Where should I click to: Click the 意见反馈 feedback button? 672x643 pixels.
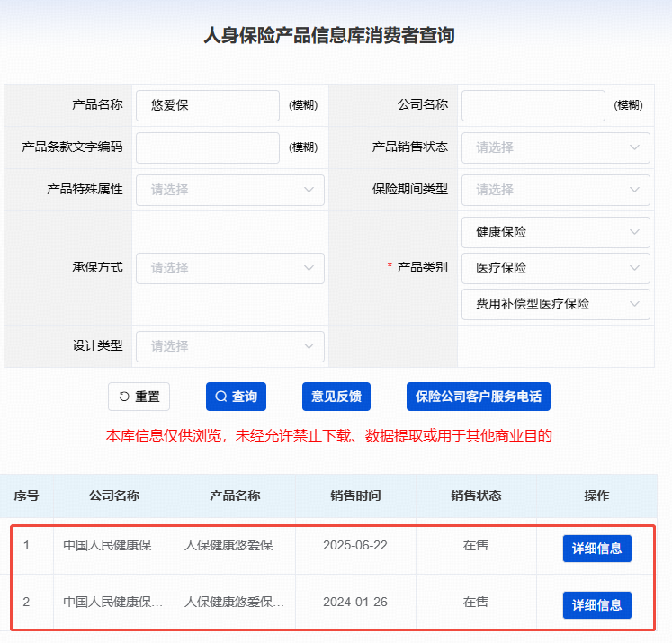(336, 397)
